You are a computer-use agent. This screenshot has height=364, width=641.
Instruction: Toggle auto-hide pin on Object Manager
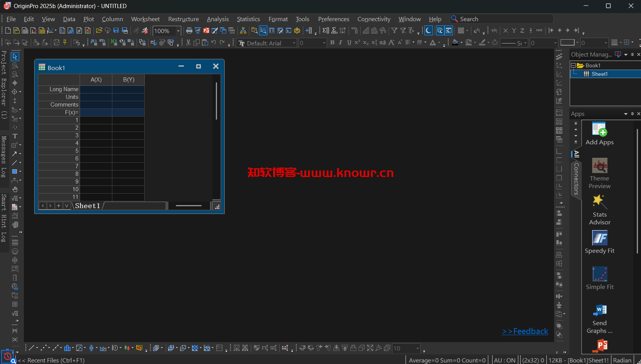[x=632, y=55]
